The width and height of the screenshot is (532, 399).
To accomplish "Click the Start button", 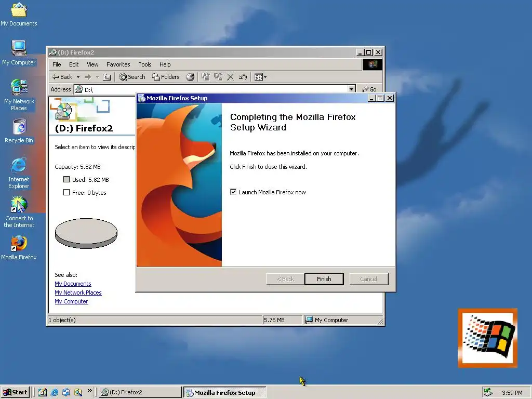I will 15,392.
